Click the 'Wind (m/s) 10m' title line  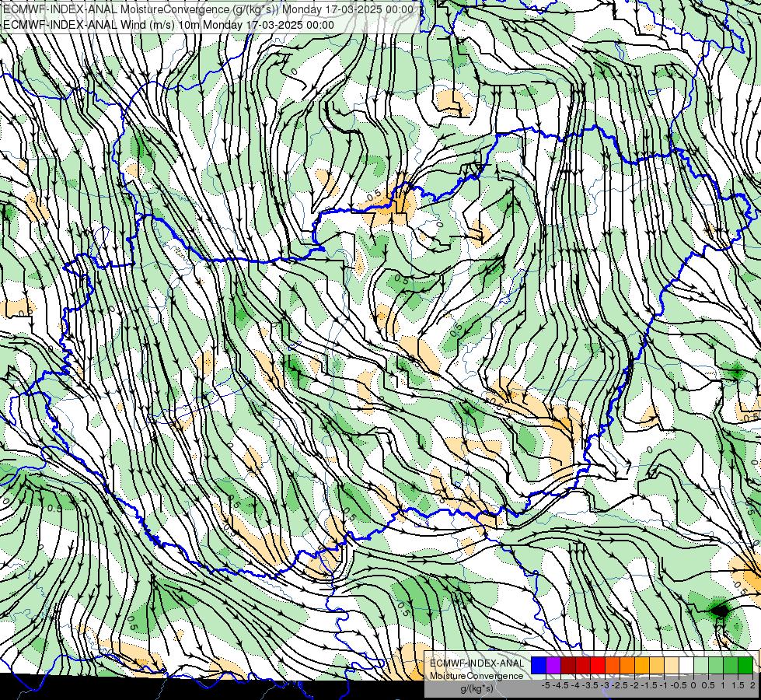coord(169,24)
